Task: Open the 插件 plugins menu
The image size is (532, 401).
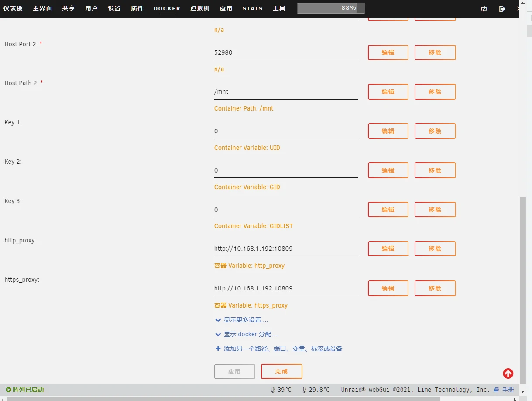Action: 137,9
